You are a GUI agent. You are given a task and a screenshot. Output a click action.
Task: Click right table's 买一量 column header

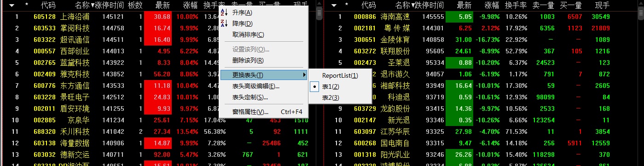click(x=571, y=6)
